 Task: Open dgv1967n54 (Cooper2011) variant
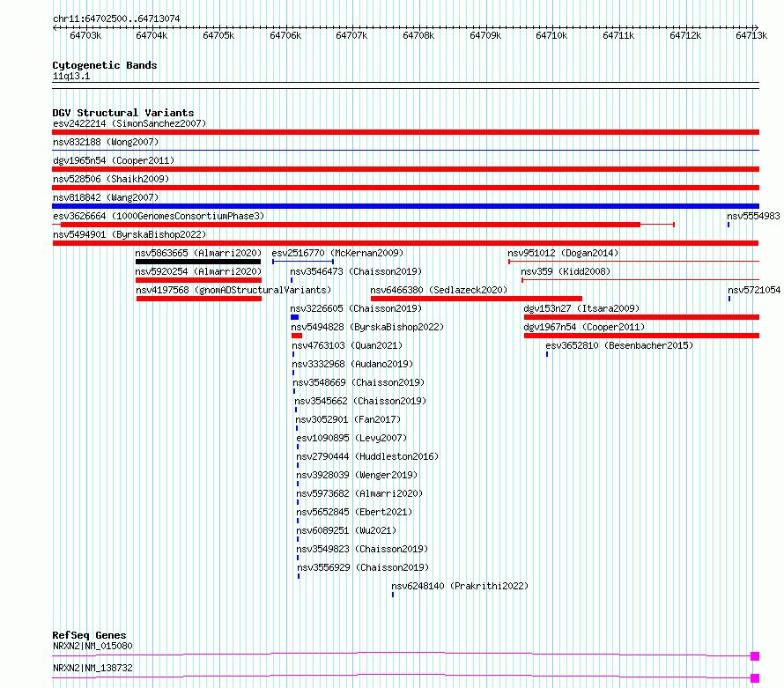[584, 327]
